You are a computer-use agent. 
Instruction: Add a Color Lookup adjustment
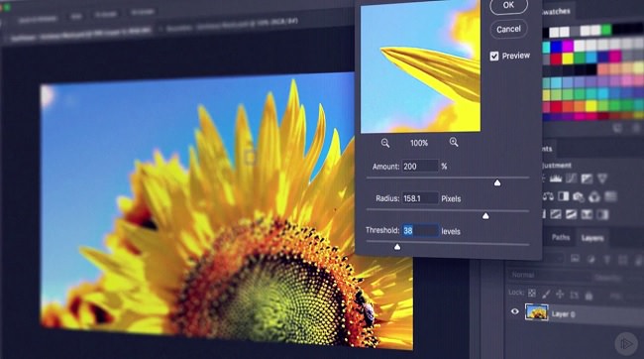[610, 196]
